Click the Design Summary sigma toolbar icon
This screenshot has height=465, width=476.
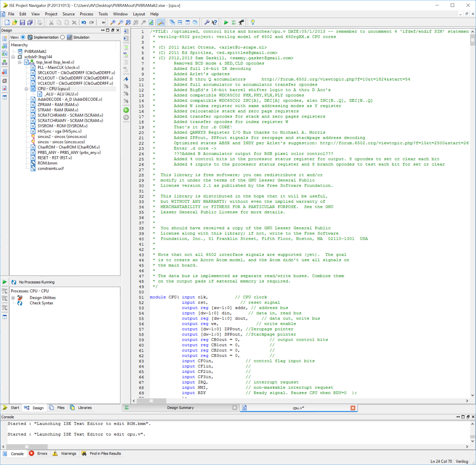pos(234,22)
